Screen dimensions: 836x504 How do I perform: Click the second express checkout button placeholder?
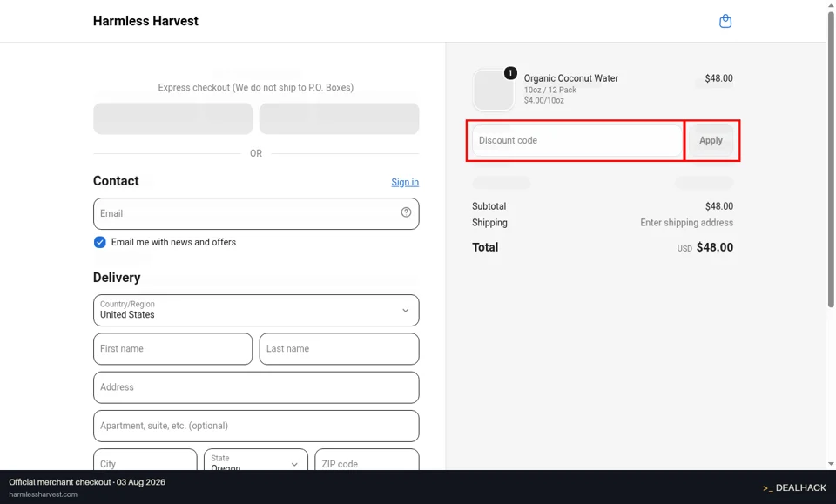[339, 118]
